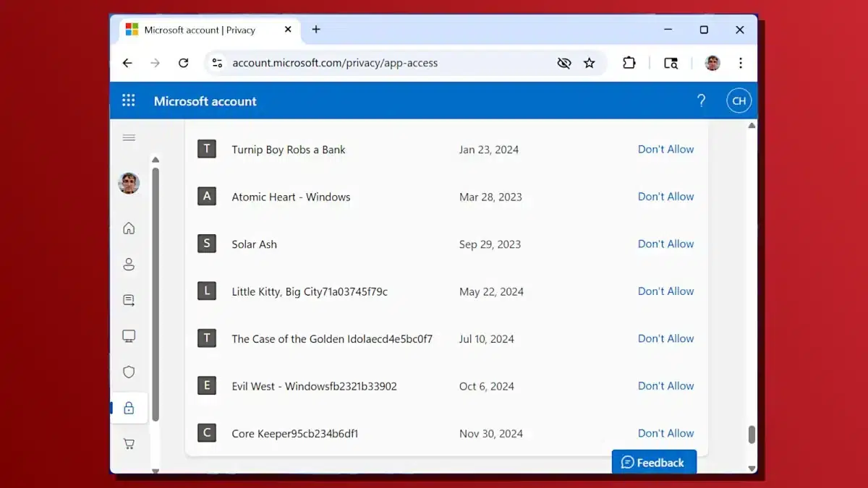Open the Subscriptions section from sidebar
868x488 pixels.
(x=129, y=300)
